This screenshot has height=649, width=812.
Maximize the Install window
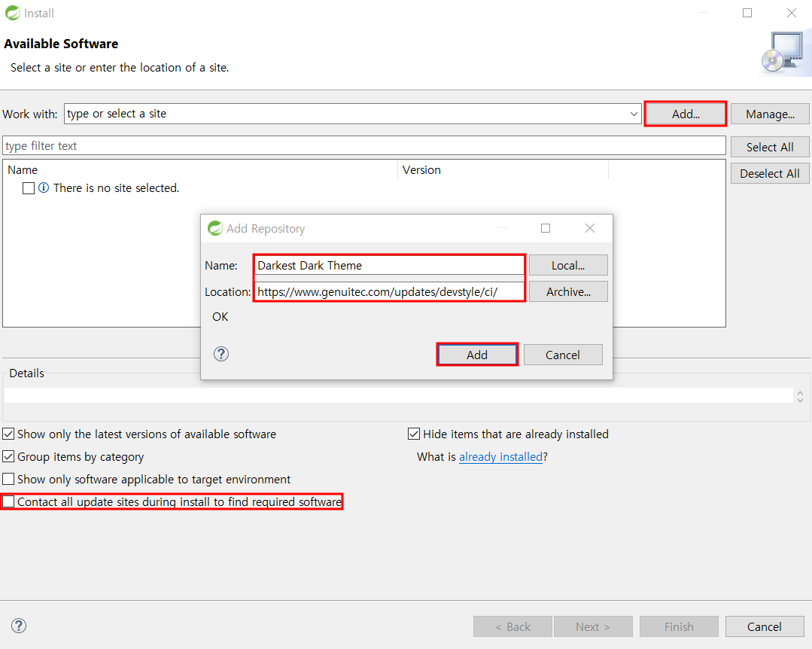747,13
